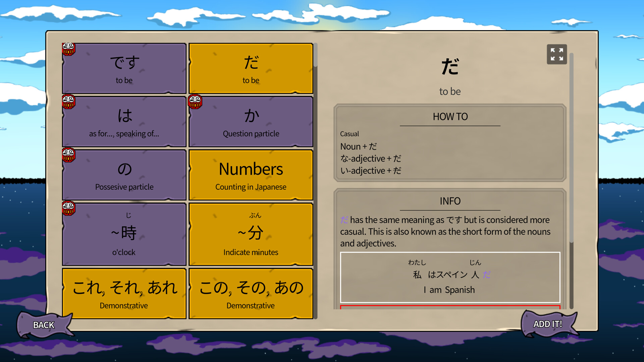Open the Numbers counting lesson card
644x362 pixels.
[251, 175]
